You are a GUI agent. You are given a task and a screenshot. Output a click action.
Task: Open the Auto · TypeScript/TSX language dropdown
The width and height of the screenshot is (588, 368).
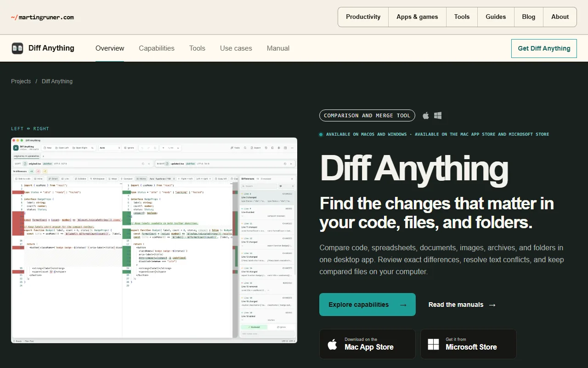pos(162,178)
